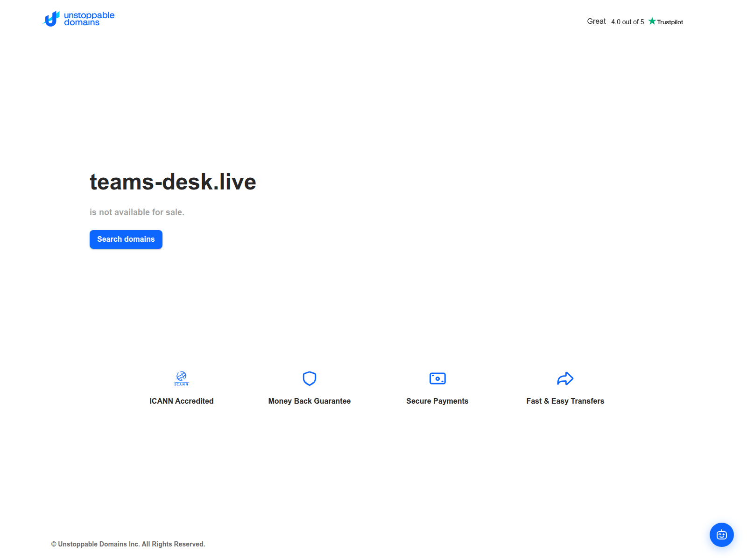Click the Unstoppable Domains copyright notice
747x560 pixels.
click(x=128, y=544)
